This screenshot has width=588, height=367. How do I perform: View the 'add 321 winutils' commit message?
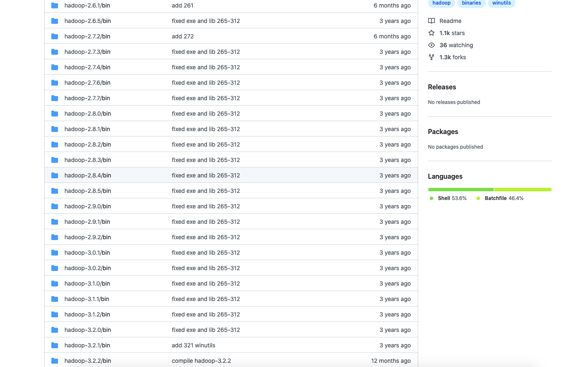193,345
